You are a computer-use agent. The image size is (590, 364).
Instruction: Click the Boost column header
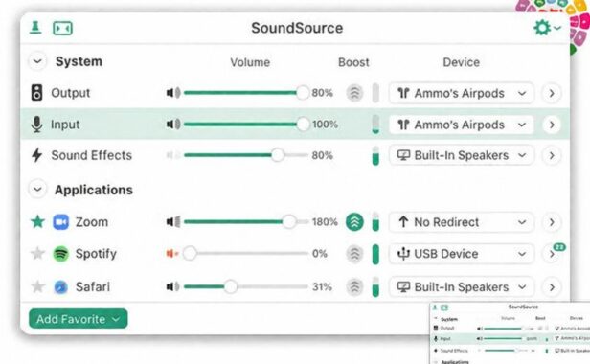(x=353, y=62)
